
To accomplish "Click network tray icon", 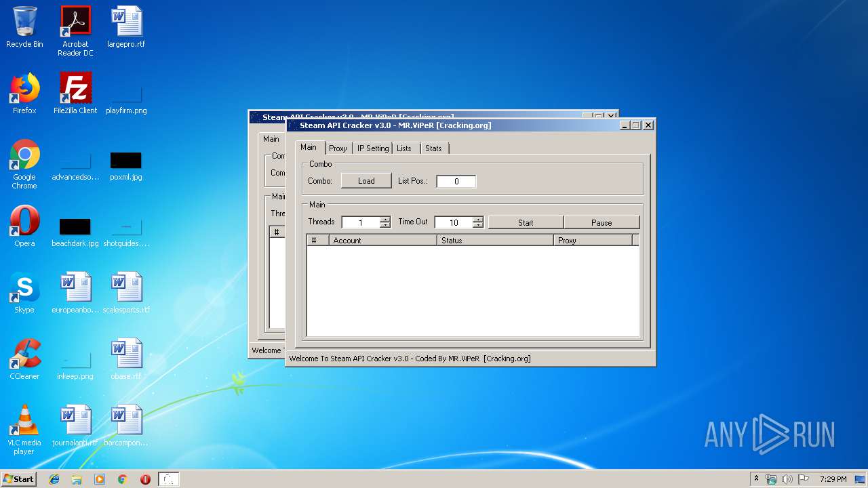I will [771, 479].
